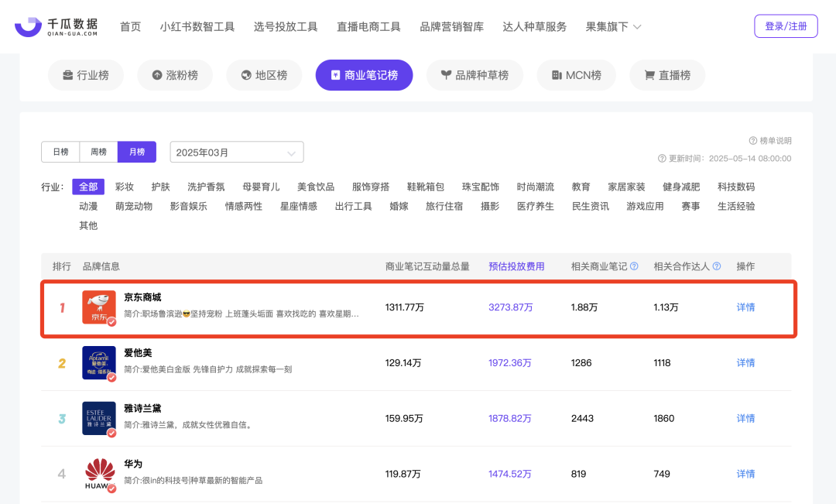836x504 pixels.
Task: Switch to the 周榜 ranking view
Action: pyautogui.click(x=98, y=152)
